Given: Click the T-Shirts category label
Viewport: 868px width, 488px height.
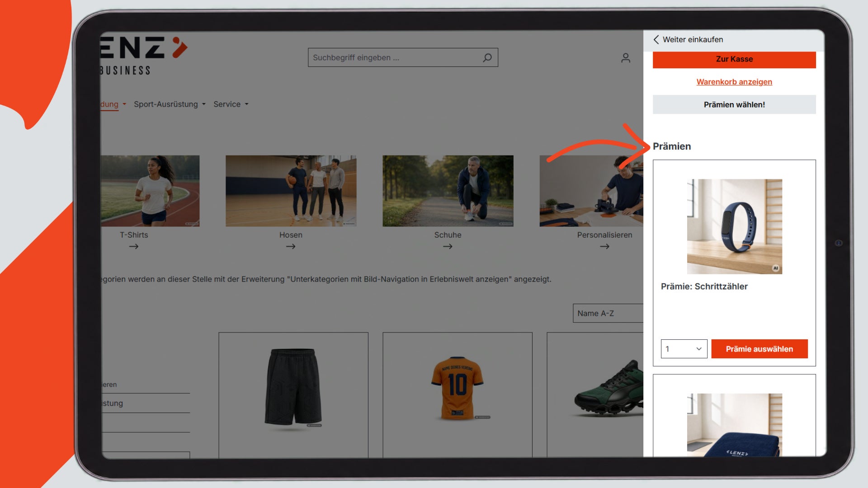Looking at the screenshot, I should [134, 235].
